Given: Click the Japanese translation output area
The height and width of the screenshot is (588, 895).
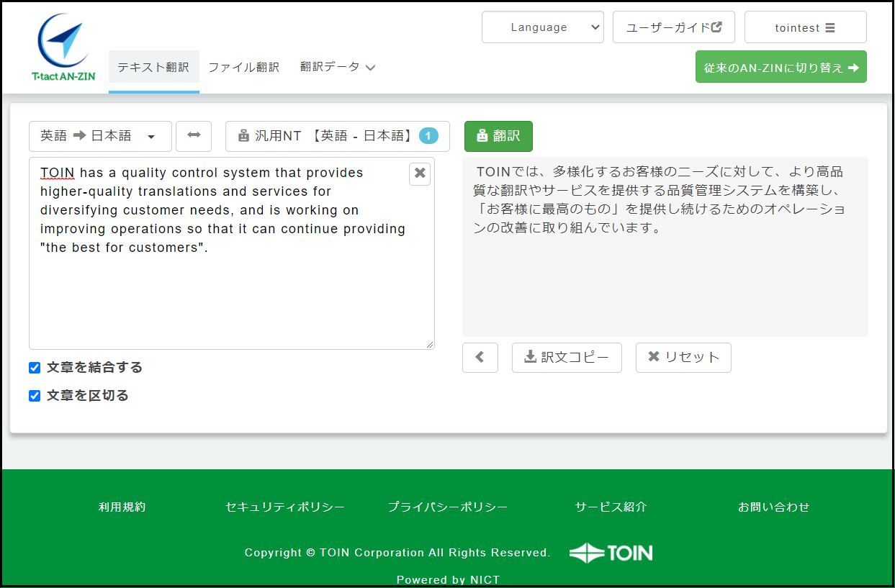Looking at the screenshot, I should coord(665,247).
